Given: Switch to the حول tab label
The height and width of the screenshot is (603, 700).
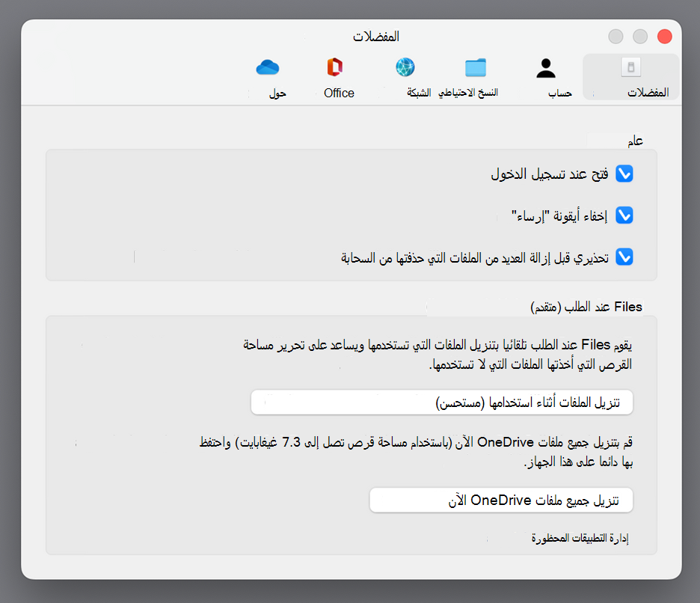Looking at the screenshot, I should coord(277,94).
